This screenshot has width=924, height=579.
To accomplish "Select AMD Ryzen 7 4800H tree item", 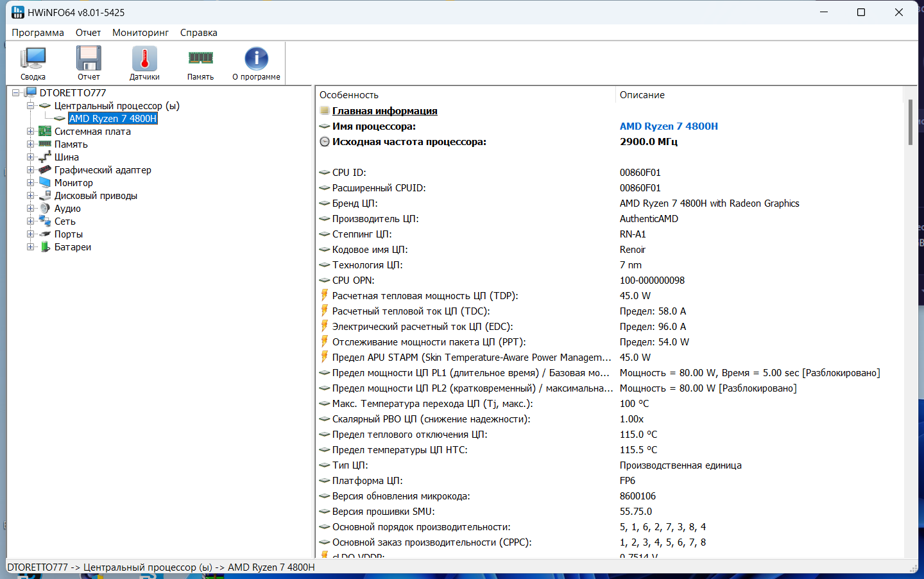I will click(113, 118).
